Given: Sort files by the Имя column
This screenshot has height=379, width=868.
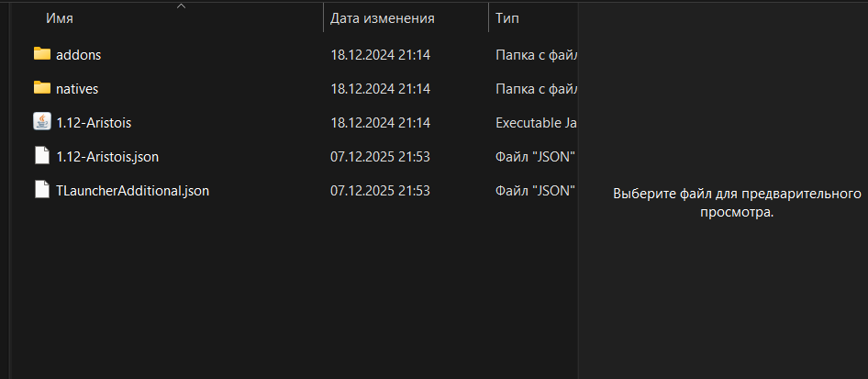Looking at the screenshot, I should point(60,18).
